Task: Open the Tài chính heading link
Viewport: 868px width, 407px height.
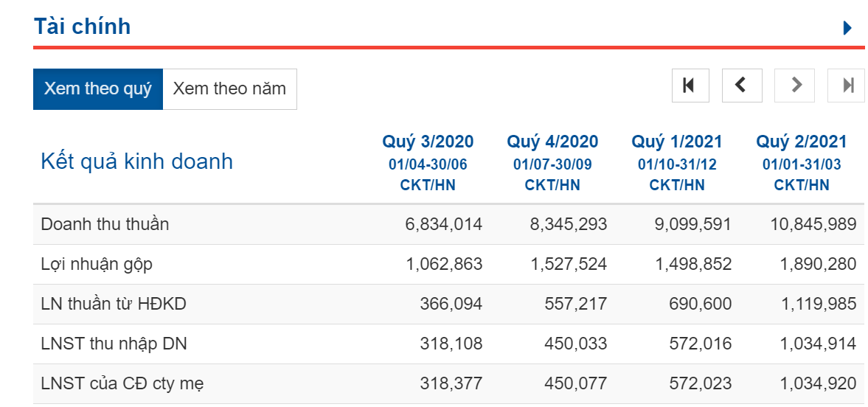Action: [x=82, y=27]
